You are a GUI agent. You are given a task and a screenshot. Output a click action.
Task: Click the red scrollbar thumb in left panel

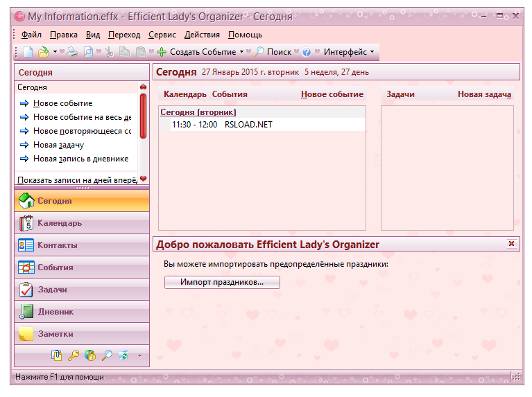[143, 116]
